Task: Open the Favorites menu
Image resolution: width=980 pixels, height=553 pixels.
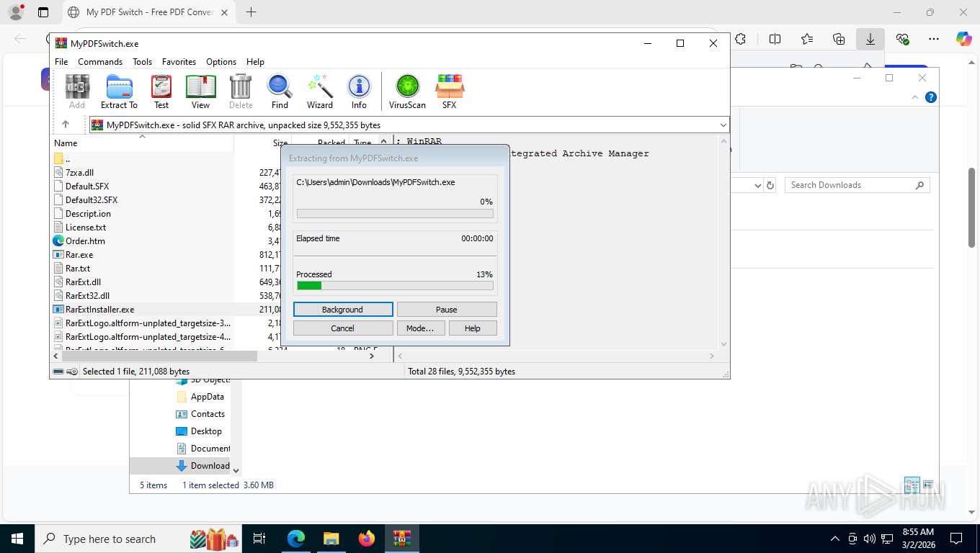Action: (179, 62)
